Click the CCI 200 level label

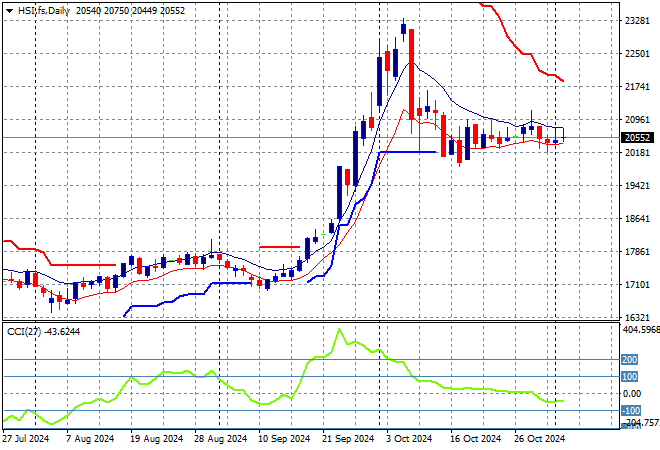[630, 360]
